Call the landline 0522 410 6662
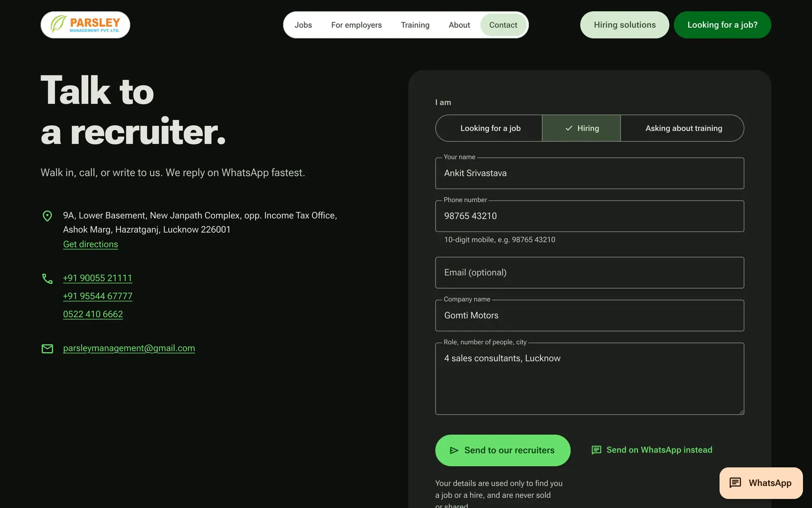This screenshot has width=812, height=508. (x=93, y=314)
